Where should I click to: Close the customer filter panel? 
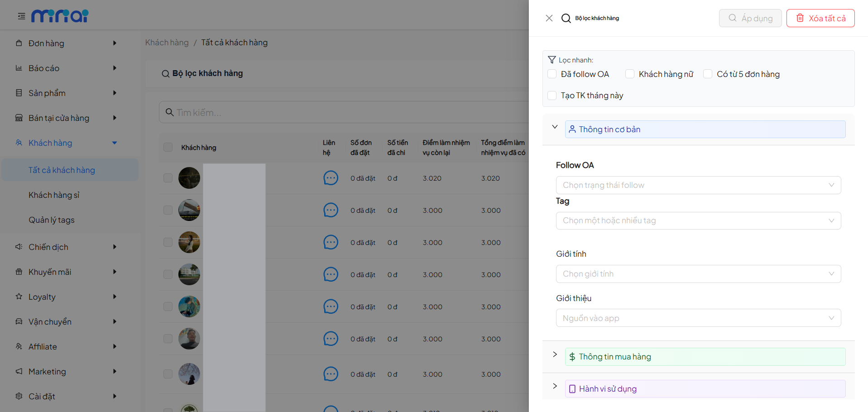tap(549, 18)
